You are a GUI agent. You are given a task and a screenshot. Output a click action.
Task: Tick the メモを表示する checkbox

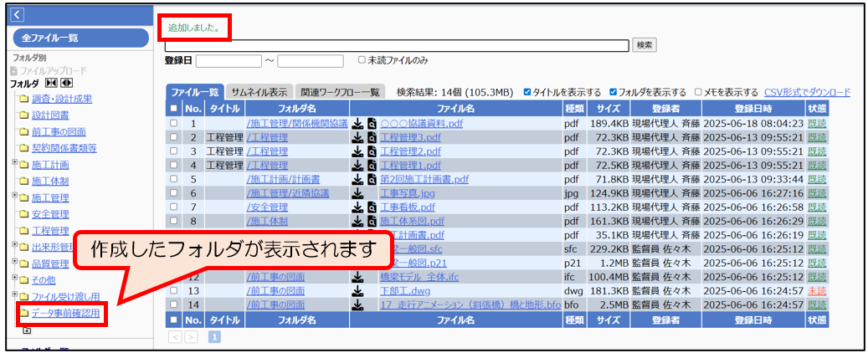(698, 92)
